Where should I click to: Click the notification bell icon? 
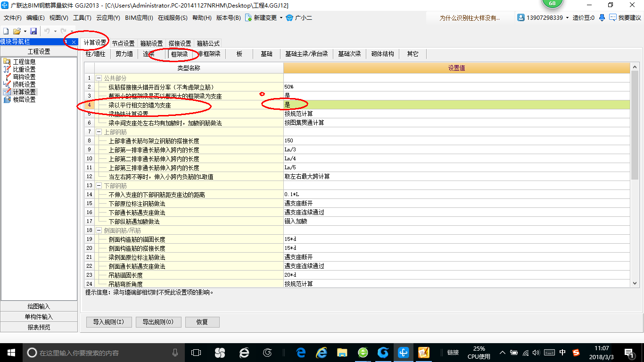point(602,17)
